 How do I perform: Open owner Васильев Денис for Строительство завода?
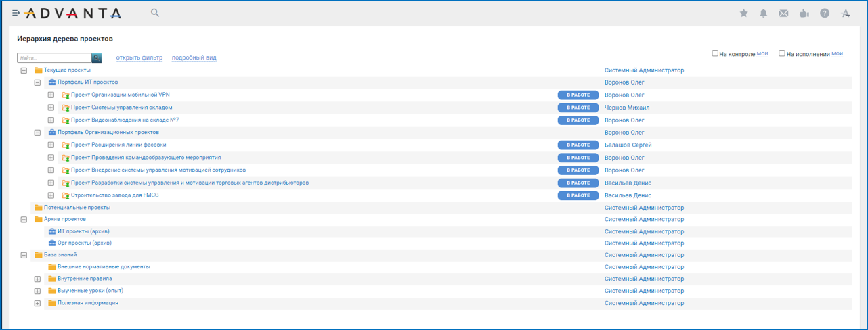tap(628, 195)
